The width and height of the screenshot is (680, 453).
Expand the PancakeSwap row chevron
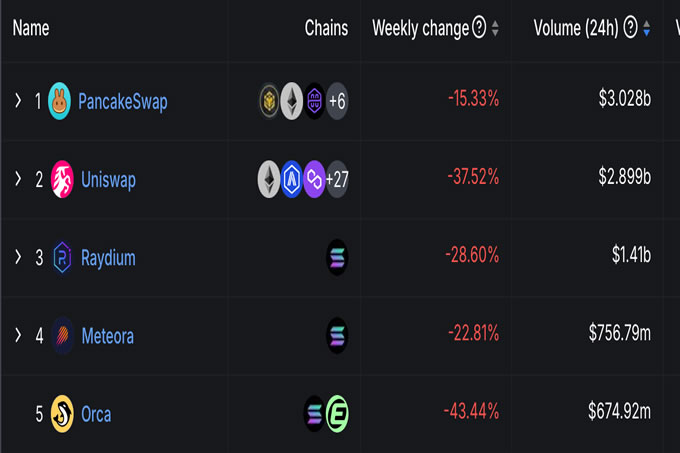(x=18, y=100)
